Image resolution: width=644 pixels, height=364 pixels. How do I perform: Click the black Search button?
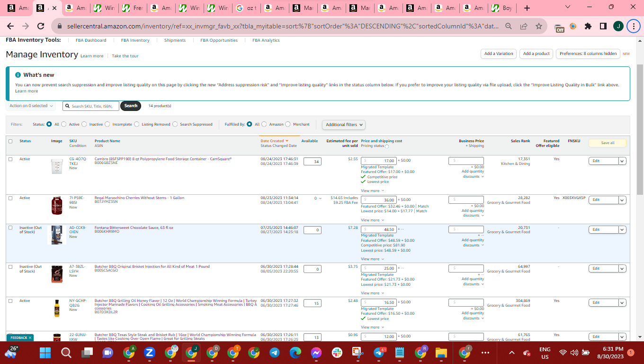pos(131,106)
